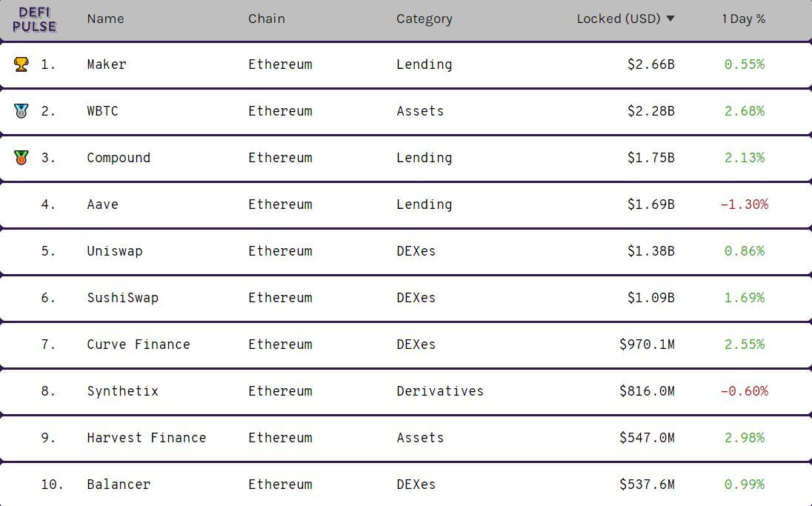Sort by the Name column header
Viewport: 812px width, 506px height.
pos(106,19)
